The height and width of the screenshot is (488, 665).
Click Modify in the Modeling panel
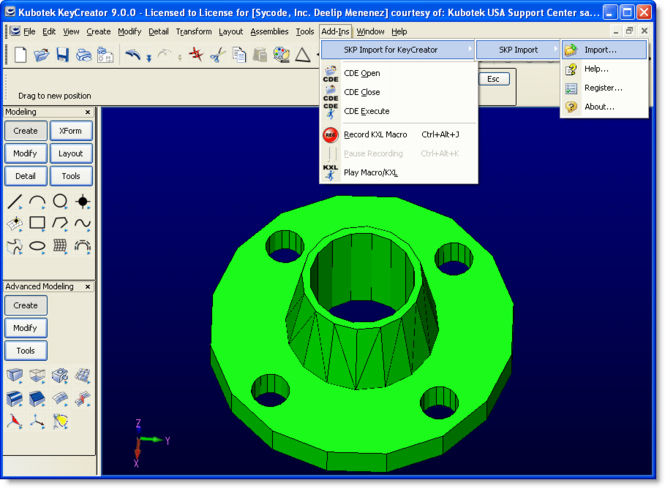[x=25, y=153]
